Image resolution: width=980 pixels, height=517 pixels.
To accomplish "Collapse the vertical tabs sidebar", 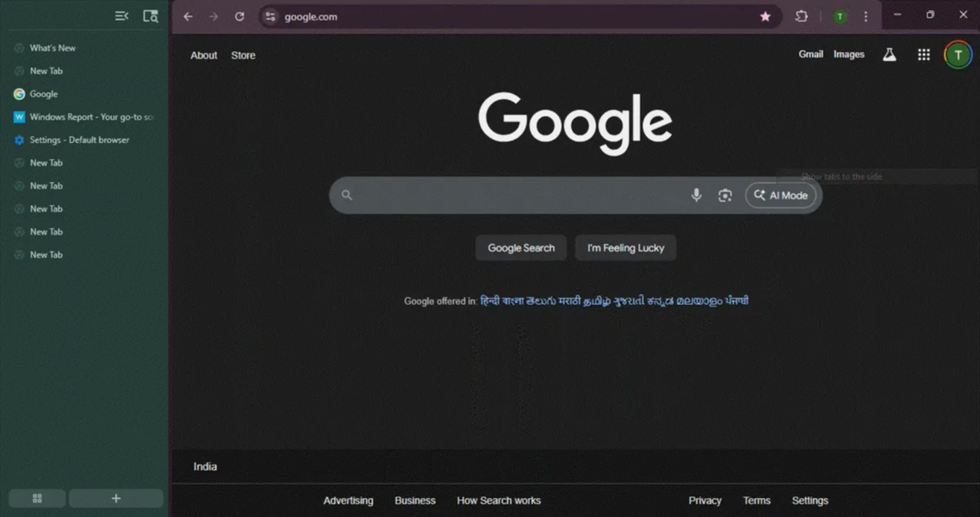I will tap(121, 16).
